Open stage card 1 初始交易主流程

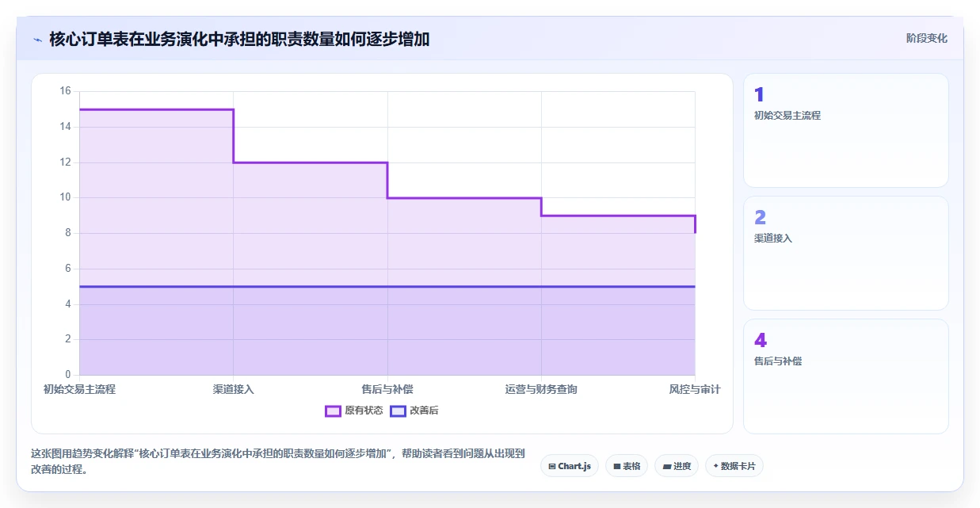[845, 130]
